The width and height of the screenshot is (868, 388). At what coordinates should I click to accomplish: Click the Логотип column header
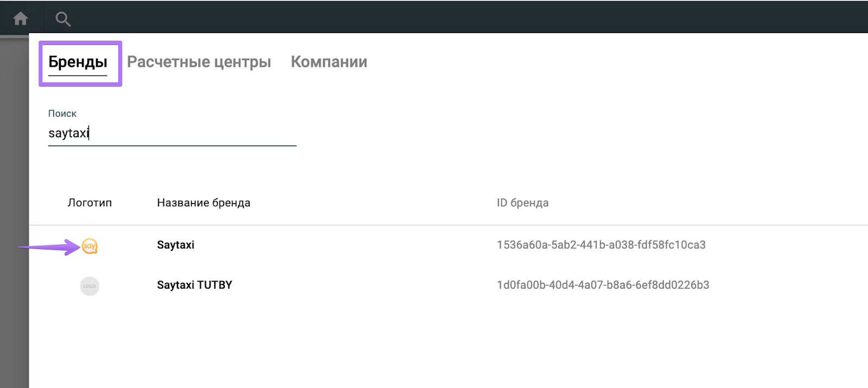(90, 203)
